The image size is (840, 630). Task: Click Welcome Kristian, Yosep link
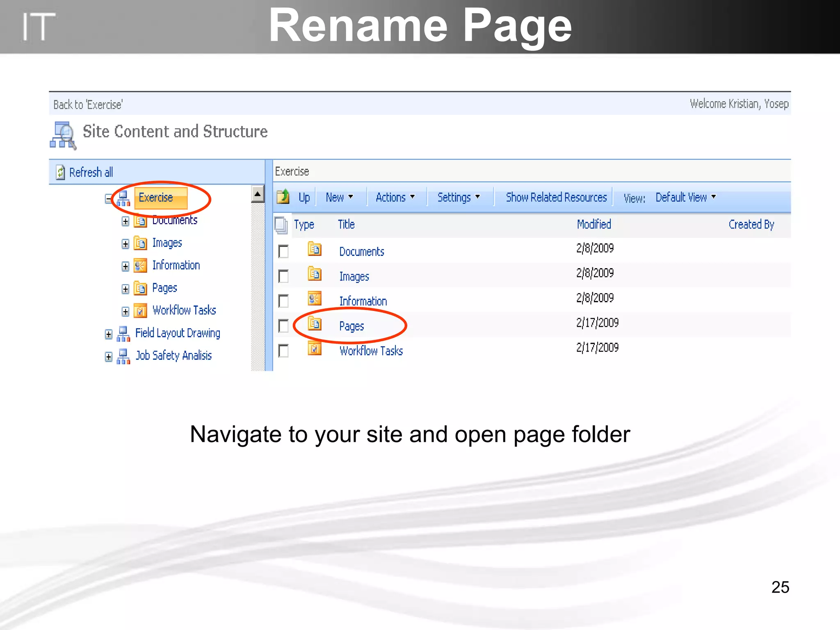pos(739,104)
